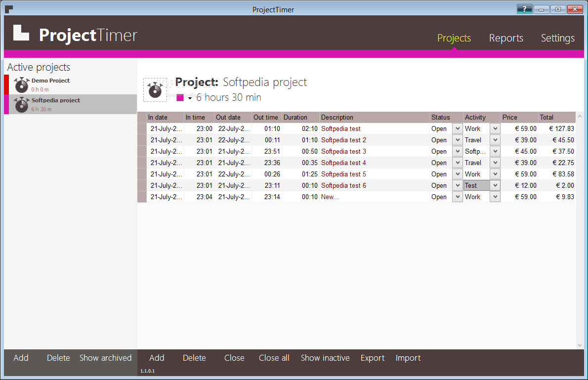Click the project name 'Softpedia project' heading

click(265, 82)
